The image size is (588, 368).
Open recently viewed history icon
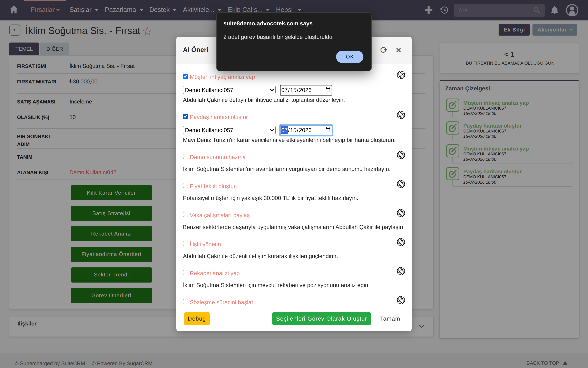[444, 10]
